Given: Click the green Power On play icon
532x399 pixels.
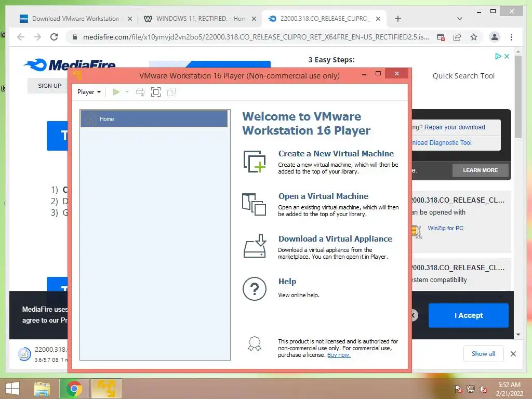Looking at the screenshot, I should point(116,92).
